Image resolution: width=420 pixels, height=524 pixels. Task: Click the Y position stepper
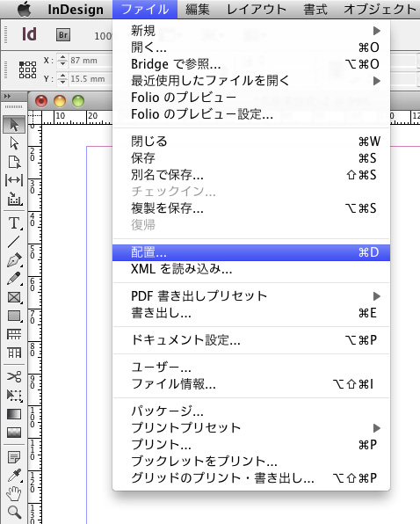(x=62, y=79)
